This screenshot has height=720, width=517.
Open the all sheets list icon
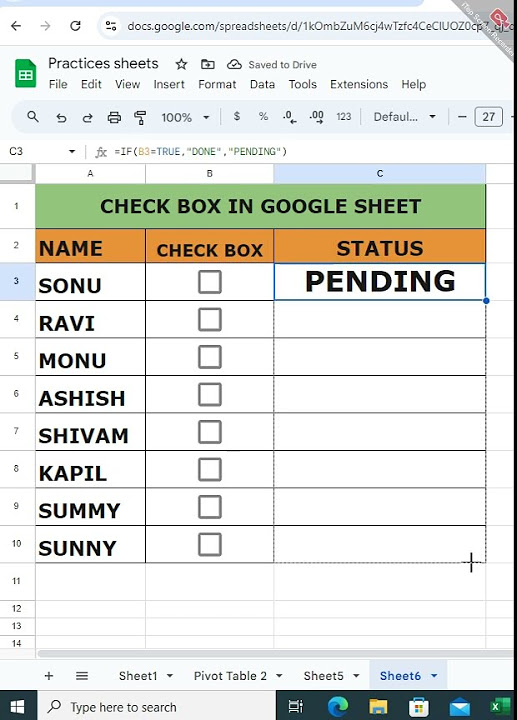(x=82, y=675)
